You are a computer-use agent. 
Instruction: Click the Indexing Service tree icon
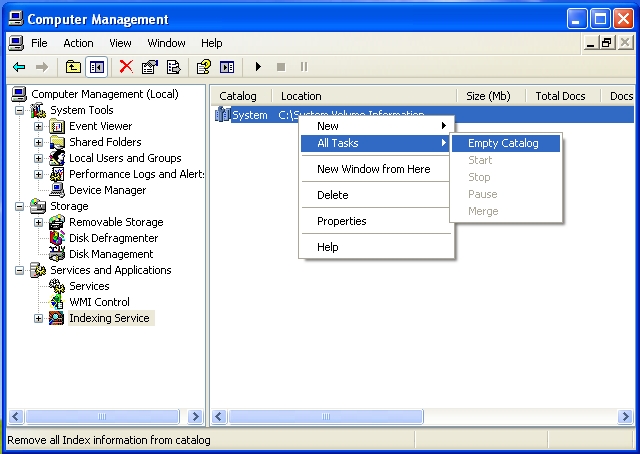(57, 318)
